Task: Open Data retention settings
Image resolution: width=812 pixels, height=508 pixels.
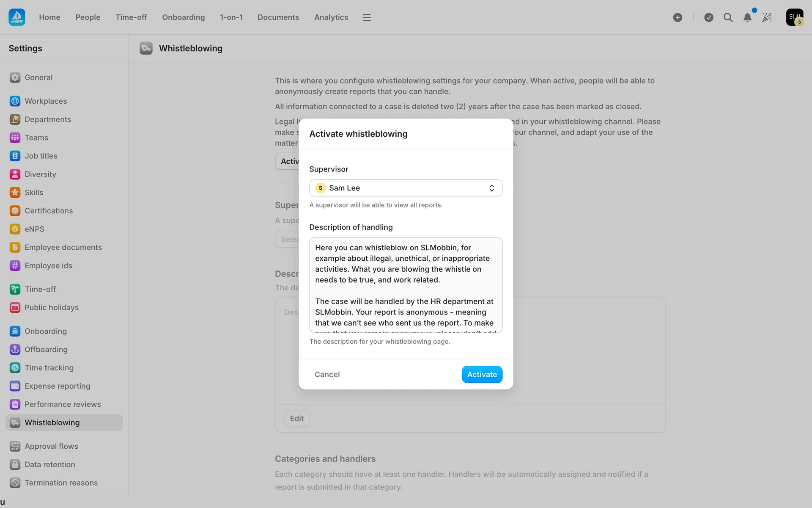Action: (x=49, y=464)
